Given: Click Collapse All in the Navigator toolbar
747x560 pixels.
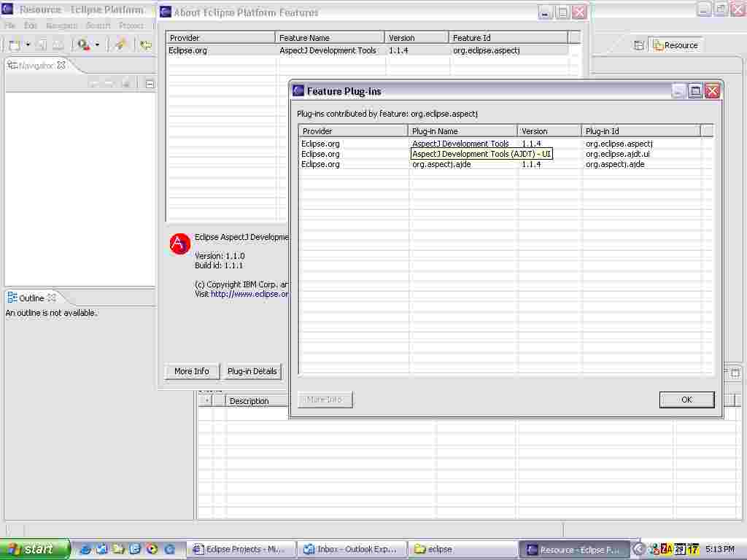Looking at the screenshot, I should (x=149, y=84).
